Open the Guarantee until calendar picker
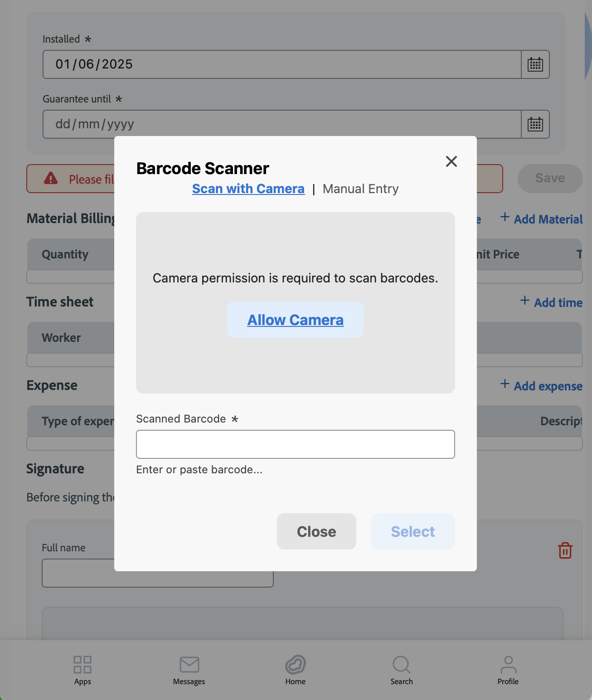The image size is (592, 700). tap(535, 124)
